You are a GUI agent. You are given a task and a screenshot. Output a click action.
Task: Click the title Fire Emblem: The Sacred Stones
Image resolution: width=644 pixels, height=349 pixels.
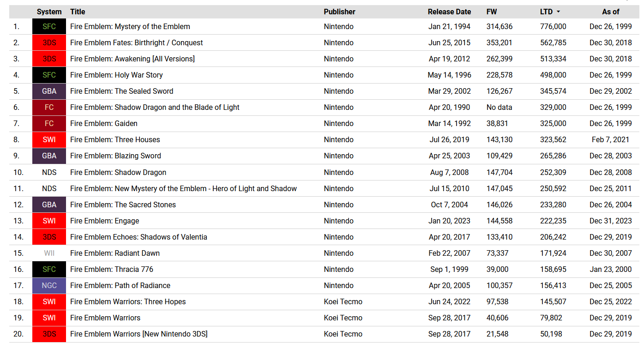tap(123, 205)
